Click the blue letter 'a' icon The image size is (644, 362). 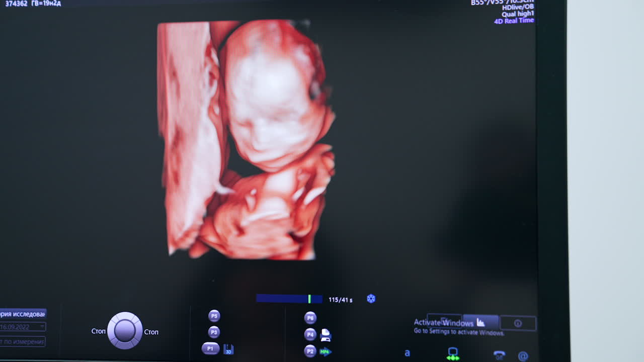tap(407, 353)
